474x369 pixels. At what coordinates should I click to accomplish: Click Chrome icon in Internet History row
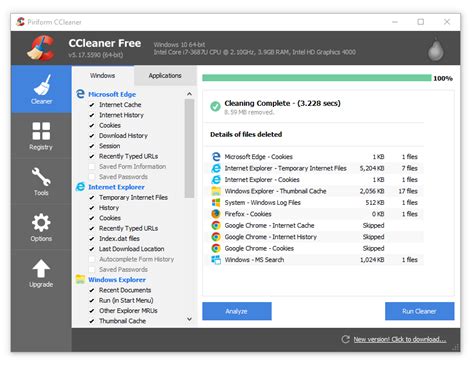pyautogui.click(x=216, y=237)
